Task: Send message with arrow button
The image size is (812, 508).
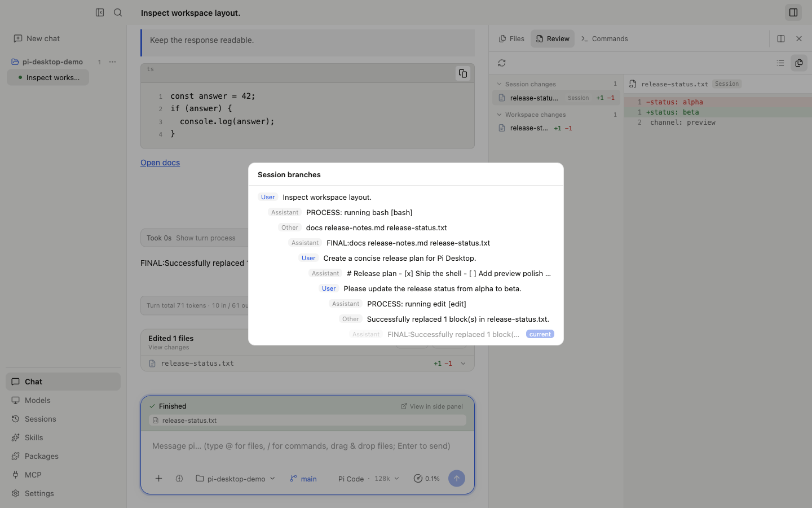Action: pyautogui.click(x=457, y=479)
